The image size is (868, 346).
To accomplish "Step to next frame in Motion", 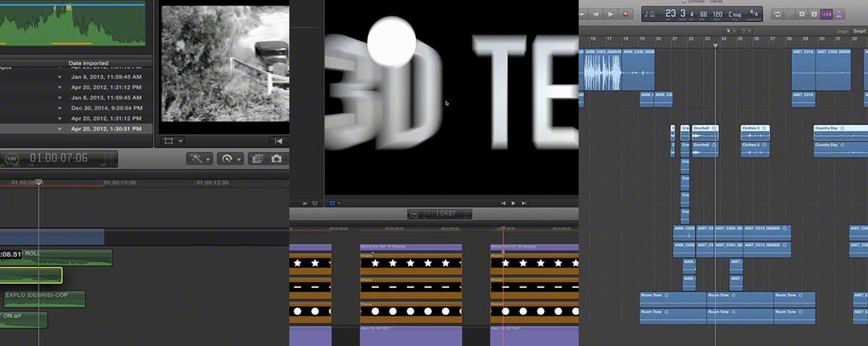I will (524, 203).
